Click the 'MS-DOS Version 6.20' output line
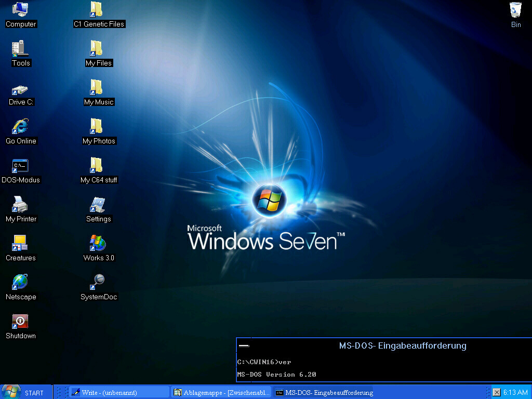532x399 pixels. pos(276,374)
